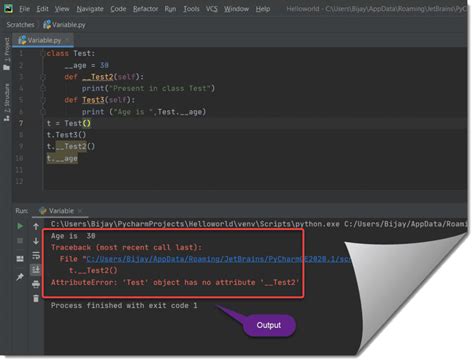
Task: Click line number 12 in the gutter
Action: (20, 181)
